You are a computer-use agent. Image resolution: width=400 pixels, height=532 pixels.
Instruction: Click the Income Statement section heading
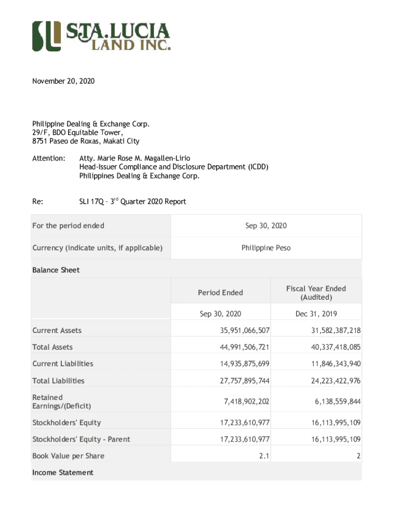point(63,473)
